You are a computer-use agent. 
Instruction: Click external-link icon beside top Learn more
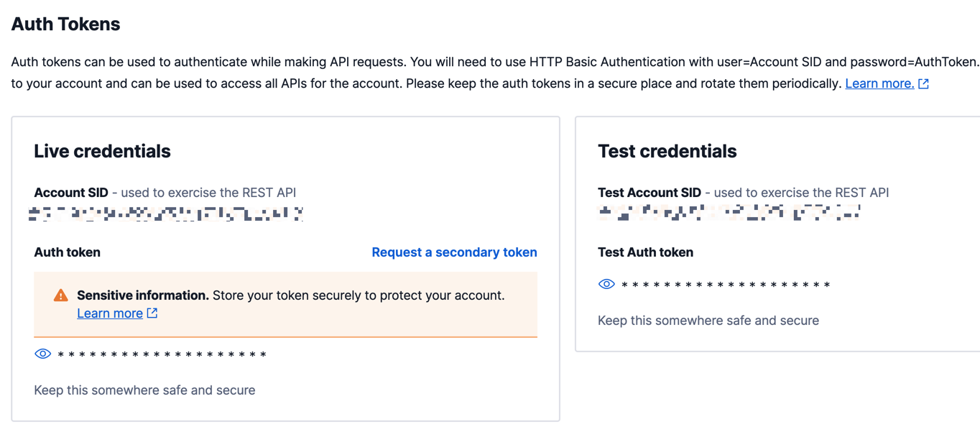923,83
